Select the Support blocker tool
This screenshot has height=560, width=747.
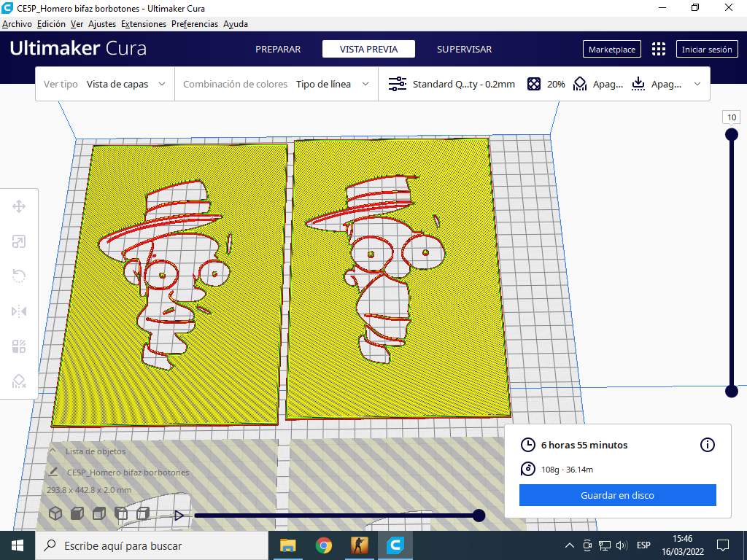[x=19, y=381]
